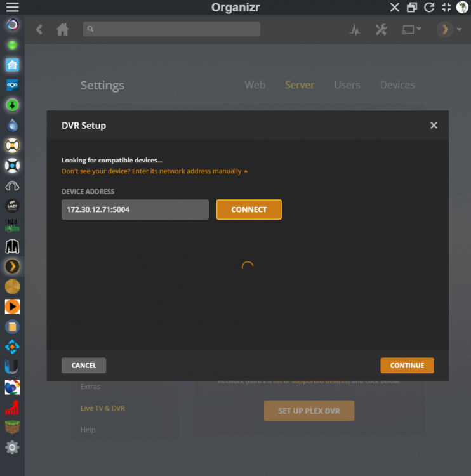This screenshot has height=476, width=471.
Task: Go back with Plex back arrow
Action: (39, 29)
